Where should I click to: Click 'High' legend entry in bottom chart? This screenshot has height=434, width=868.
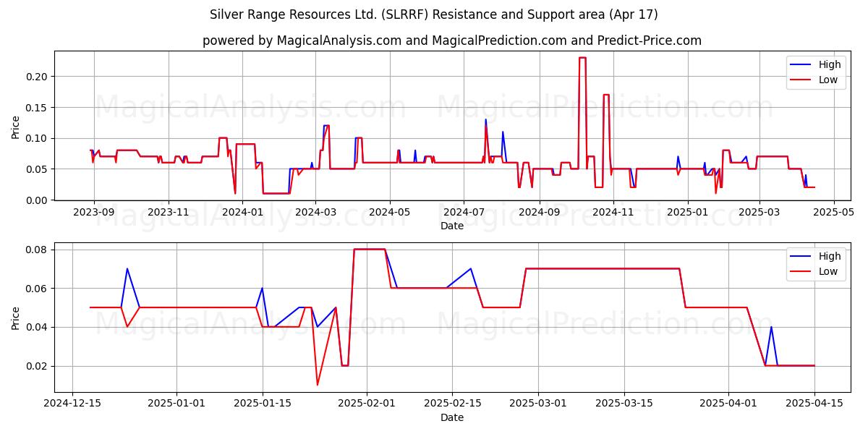pos(830,256)
